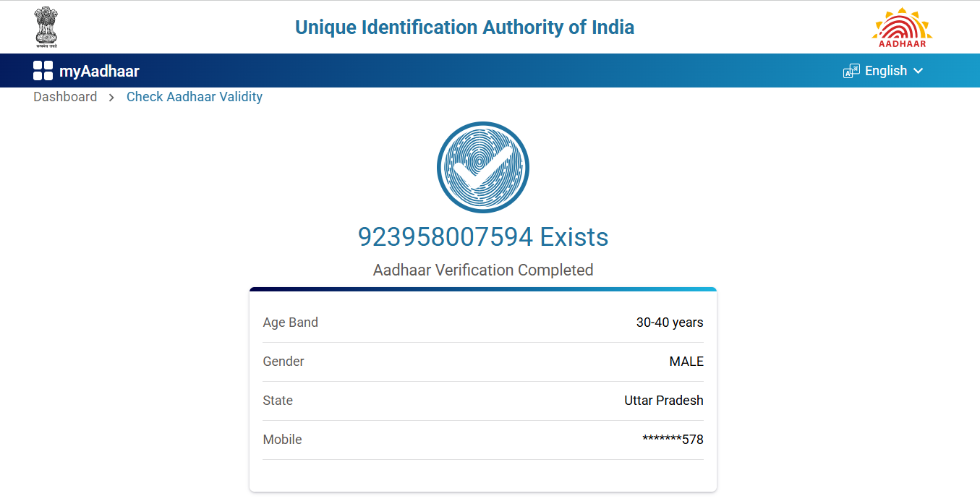Click the breadcrumb separator arrow
Viewport: 980px width, 504px height.
(x=111, y=98)
